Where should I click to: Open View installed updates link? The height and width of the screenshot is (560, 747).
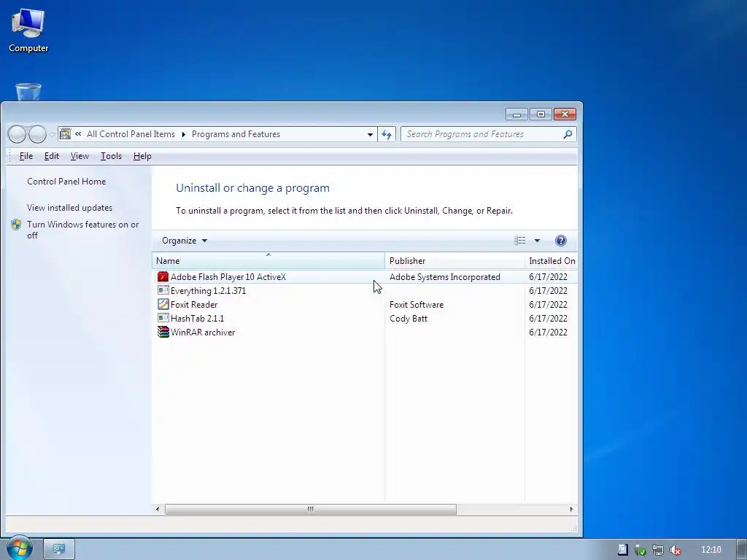coord(69,208)
